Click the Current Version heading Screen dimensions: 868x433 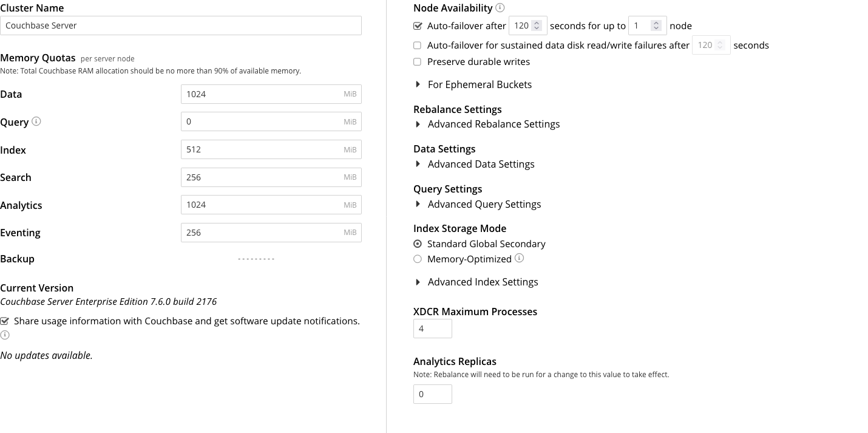tap(36, 288)
